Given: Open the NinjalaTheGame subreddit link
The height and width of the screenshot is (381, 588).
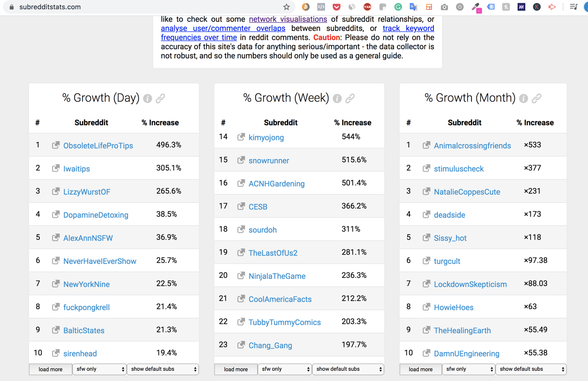Looking at the screenshot, I should tap(277, 276).
